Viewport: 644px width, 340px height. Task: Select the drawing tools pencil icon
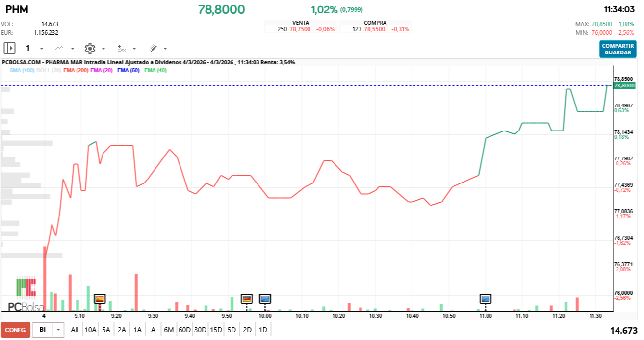153,48
